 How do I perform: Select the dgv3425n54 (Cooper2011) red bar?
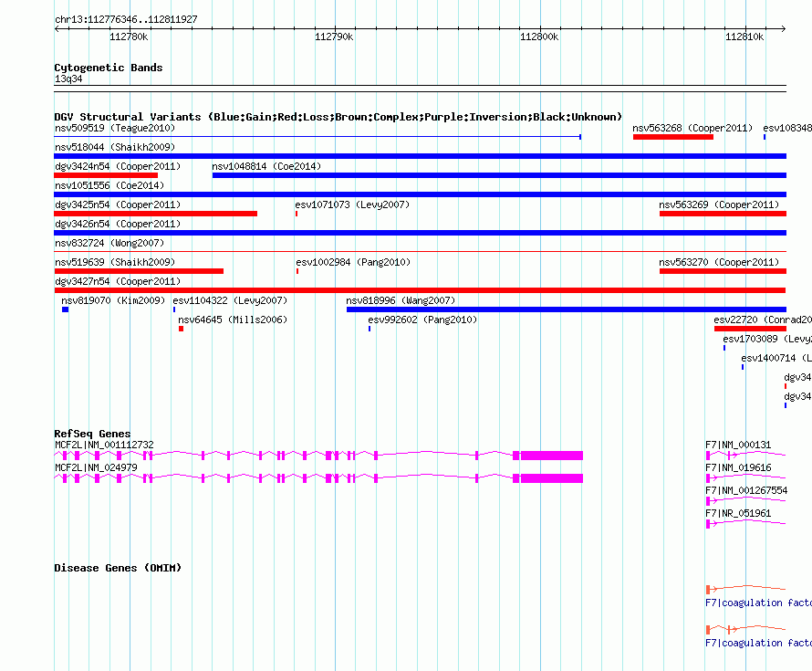[155, 214]
